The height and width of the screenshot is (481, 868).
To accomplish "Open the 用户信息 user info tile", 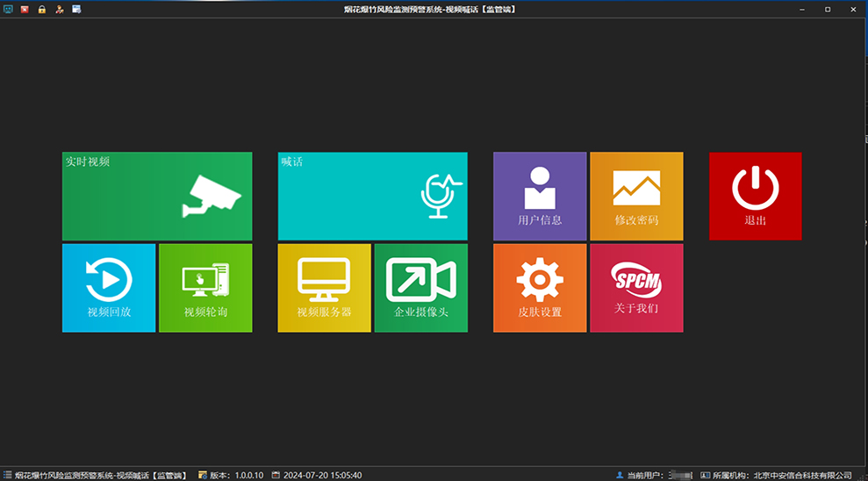I will [540, 196].
